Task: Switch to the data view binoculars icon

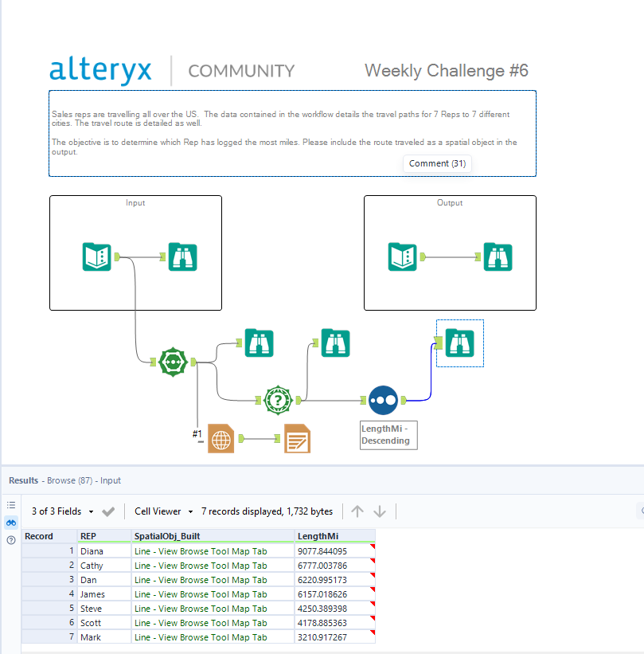Action: pos(11,523)
